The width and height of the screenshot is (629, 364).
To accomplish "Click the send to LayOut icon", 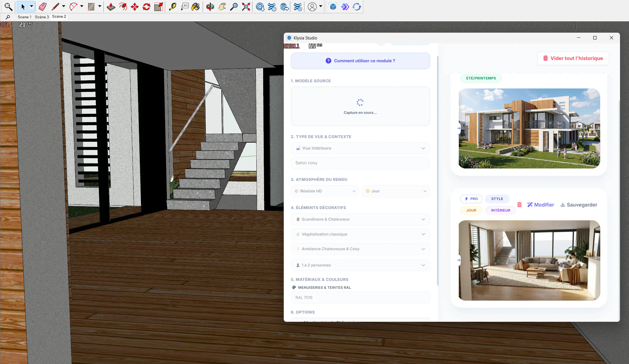I will pos(285,7).
